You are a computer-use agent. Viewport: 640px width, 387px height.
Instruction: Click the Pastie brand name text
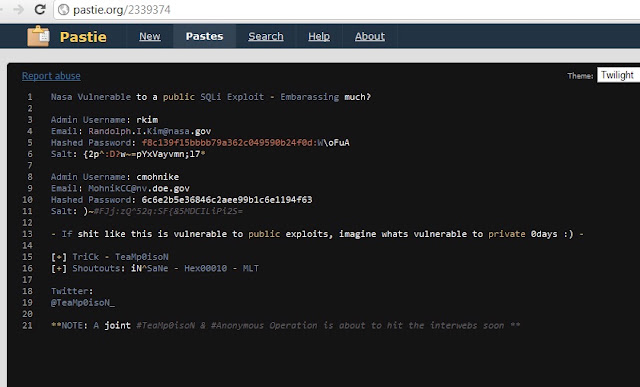83,37
